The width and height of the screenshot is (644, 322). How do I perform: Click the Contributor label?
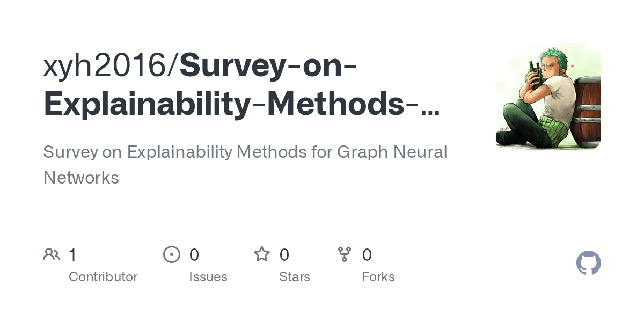click(x=103, y=277)
